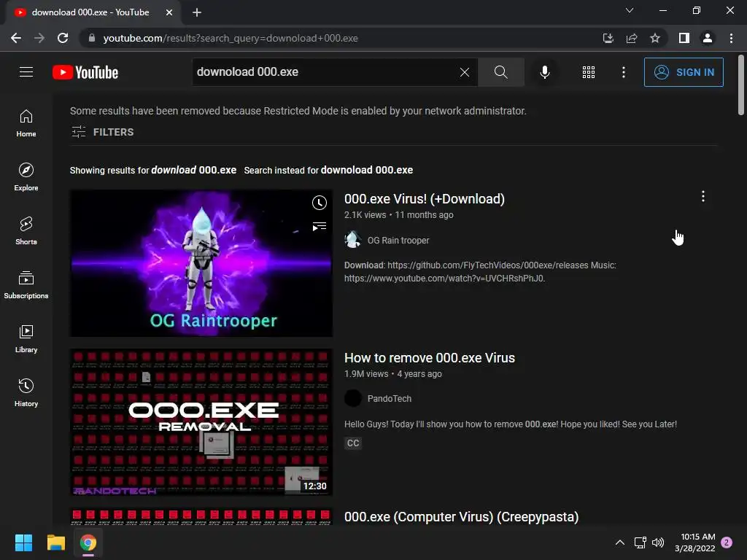The image size is (747, 560).
Task: Open 'How to remove 000.exe Virus' title
Action: (430, 358)
